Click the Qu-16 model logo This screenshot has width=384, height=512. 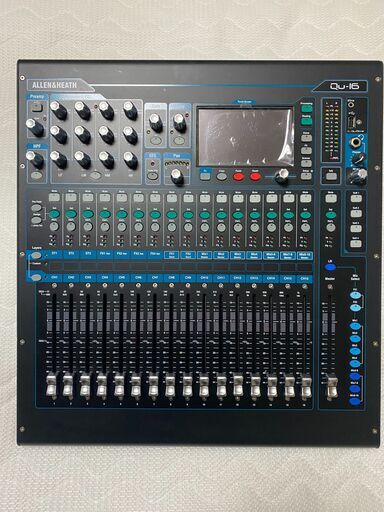coord(345,86)
